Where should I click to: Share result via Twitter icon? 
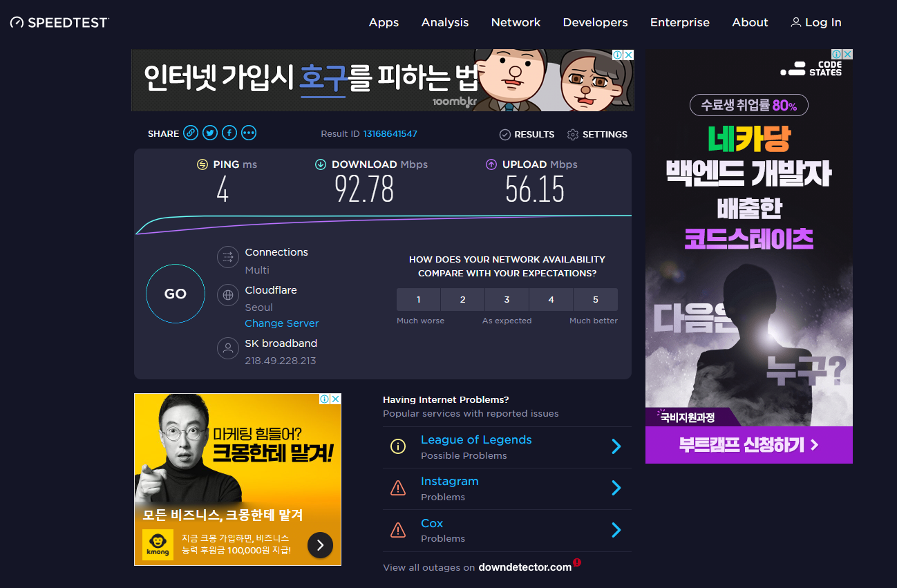(210, 133)
